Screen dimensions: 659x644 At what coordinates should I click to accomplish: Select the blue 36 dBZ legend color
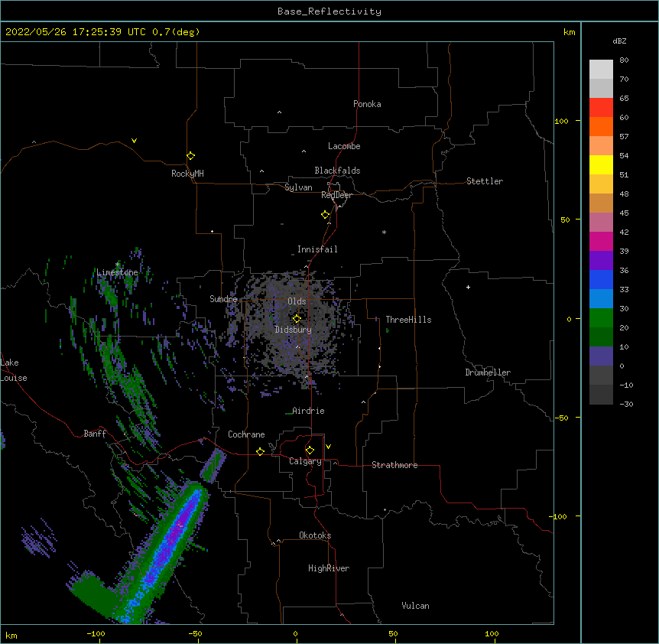click(x=601, y=279)
